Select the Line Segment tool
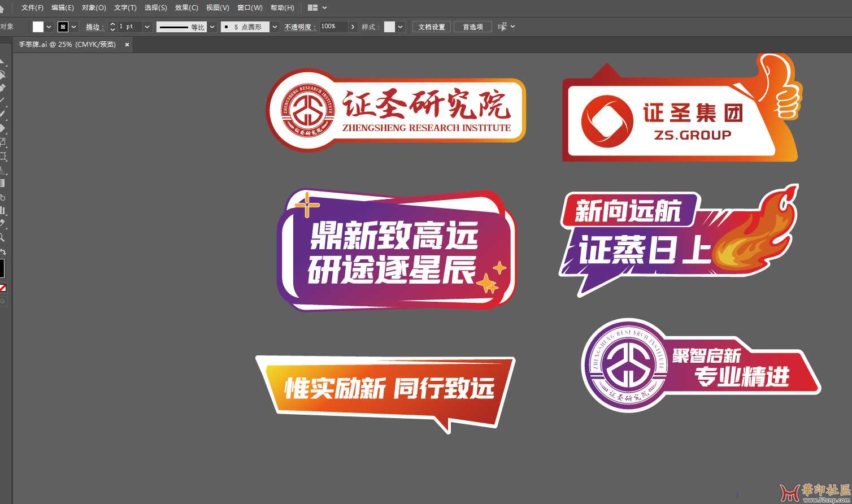852x504 pixels. (2, 101)
